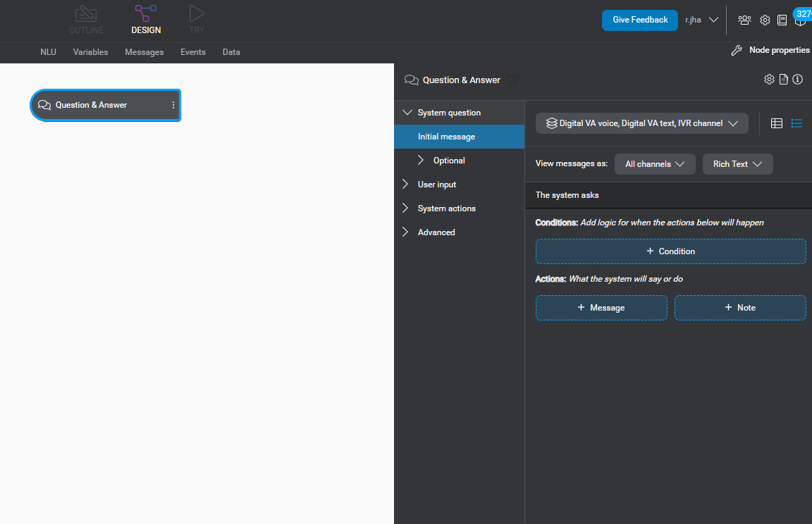Open the users/team icon in top bar
Image resolution: width=812 pixels, height=524 pixels.
coord(744,20)
